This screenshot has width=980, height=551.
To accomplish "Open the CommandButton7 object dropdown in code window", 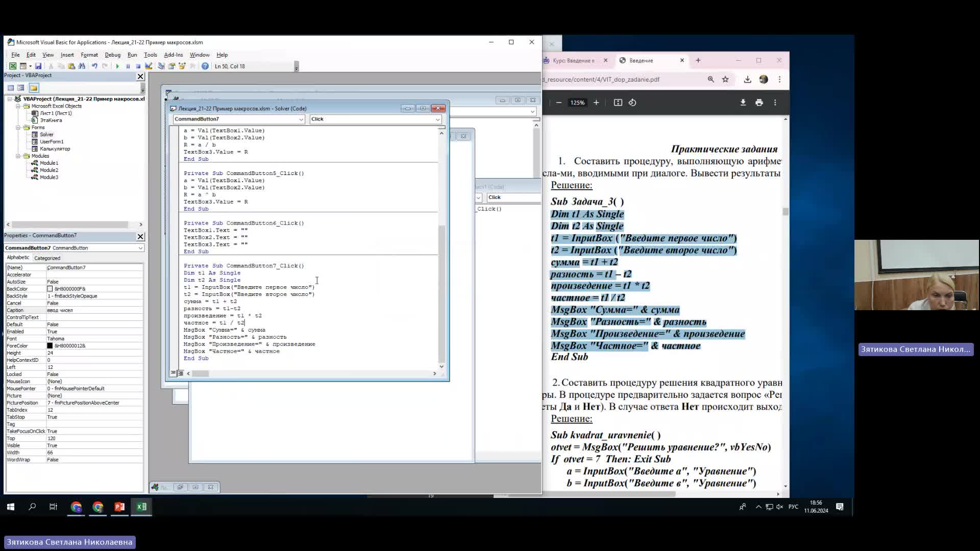I will [301, 119].
